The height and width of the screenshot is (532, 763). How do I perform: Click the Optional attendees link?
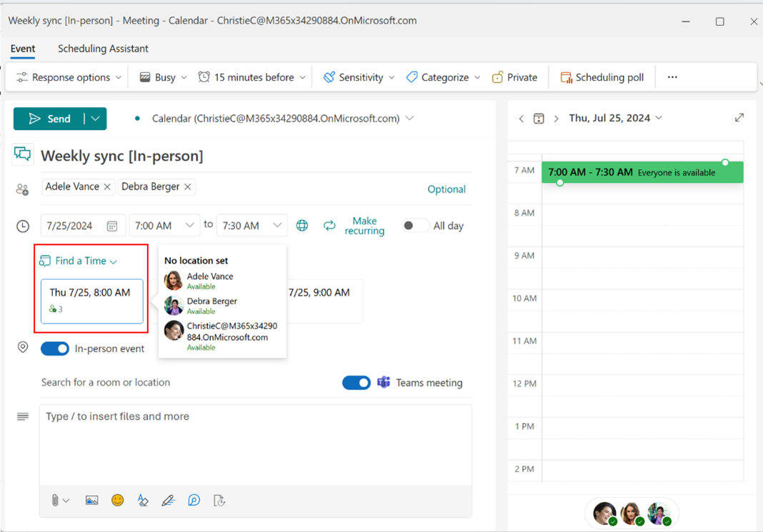click(x=447, y=189)
